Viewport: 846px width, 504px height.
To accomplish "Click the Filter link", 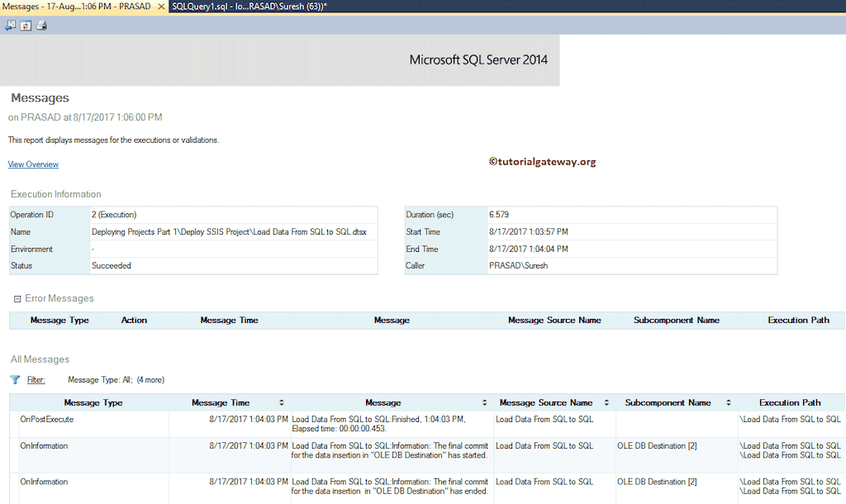I will click(36, 379).
